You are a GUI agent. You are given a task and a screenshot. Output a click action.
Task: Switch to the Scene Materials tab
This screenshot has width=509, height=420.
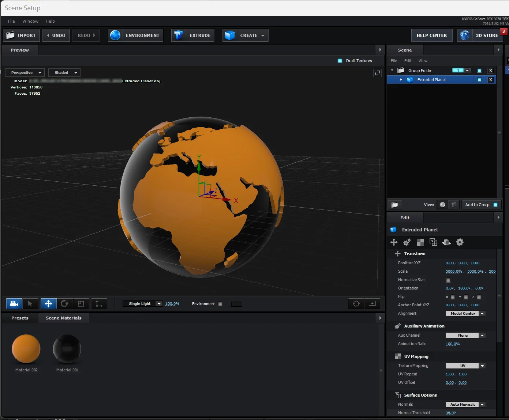pyautogui.click(x=63, y=318)
